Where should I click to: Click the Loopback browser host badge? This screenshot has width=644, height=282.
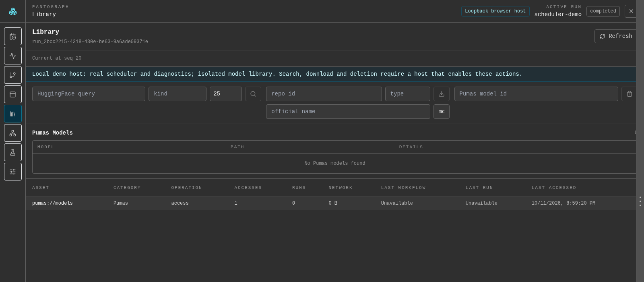495,11
